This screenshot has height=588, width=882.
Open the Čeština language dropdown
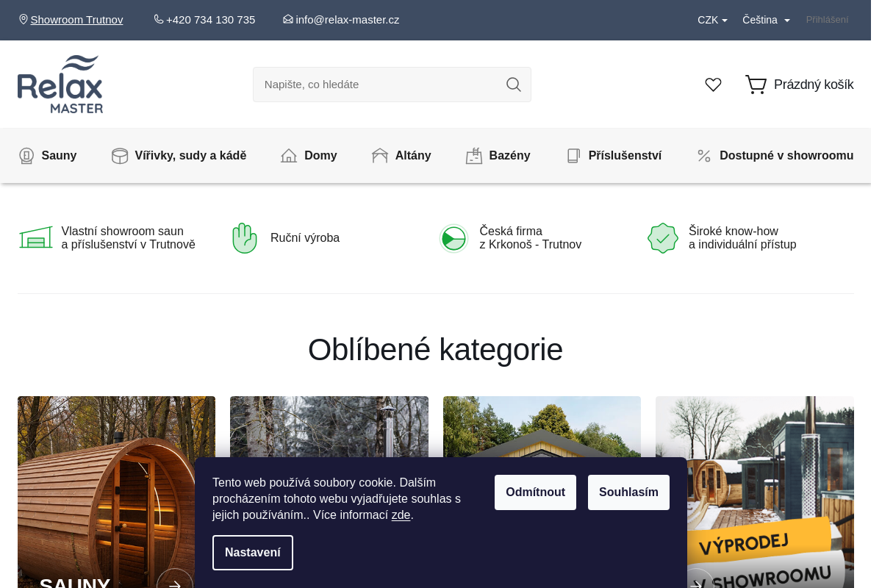766,20
